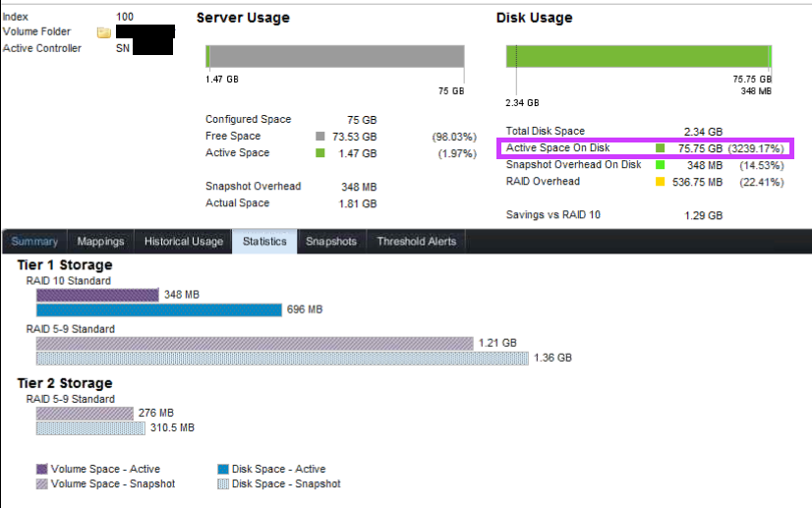This screenshot has height=508, width=812.
Task: Switch to the Mappings tab
Action: pos(100,242)
